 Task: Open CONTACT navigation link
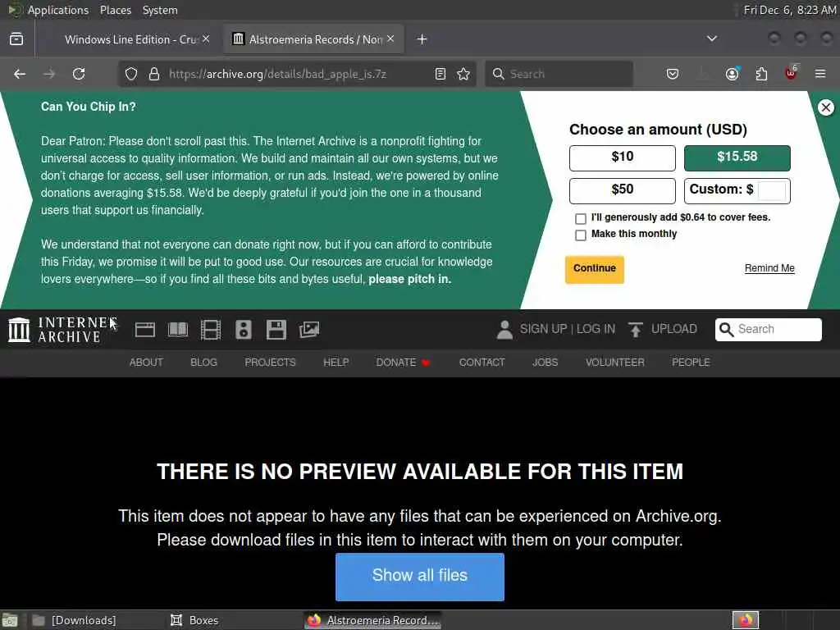(x=482, y=362)
